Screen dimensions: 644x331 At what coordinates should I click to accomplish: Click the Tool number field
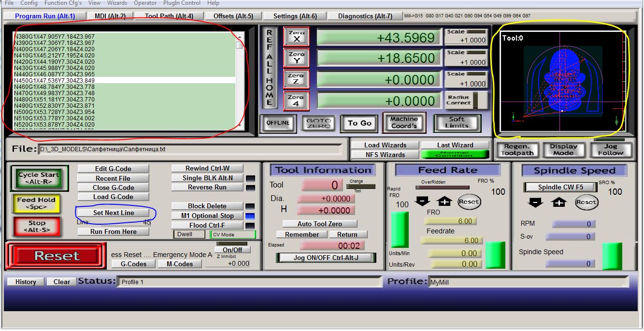click(x=321, y=185)
